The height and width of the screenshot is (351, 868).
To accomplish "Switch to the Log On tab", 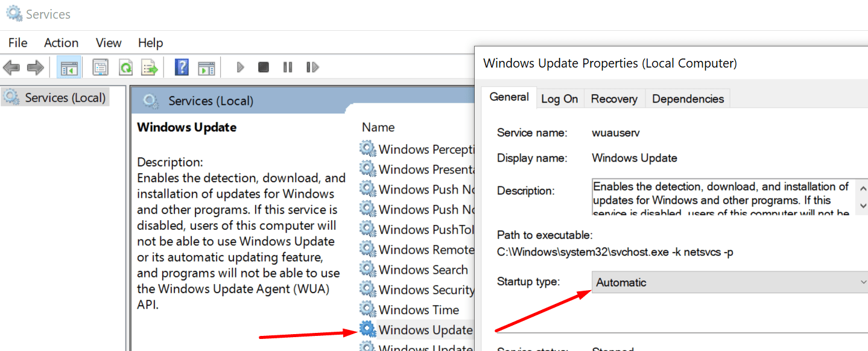I will pyautogui.click(x=560, y=98).
